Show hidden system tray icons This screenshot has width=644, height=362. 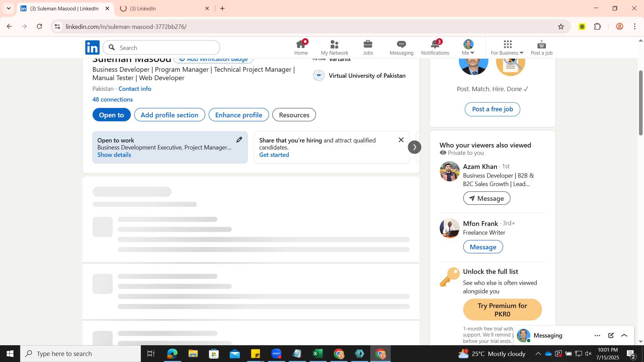tap(538, 354)
